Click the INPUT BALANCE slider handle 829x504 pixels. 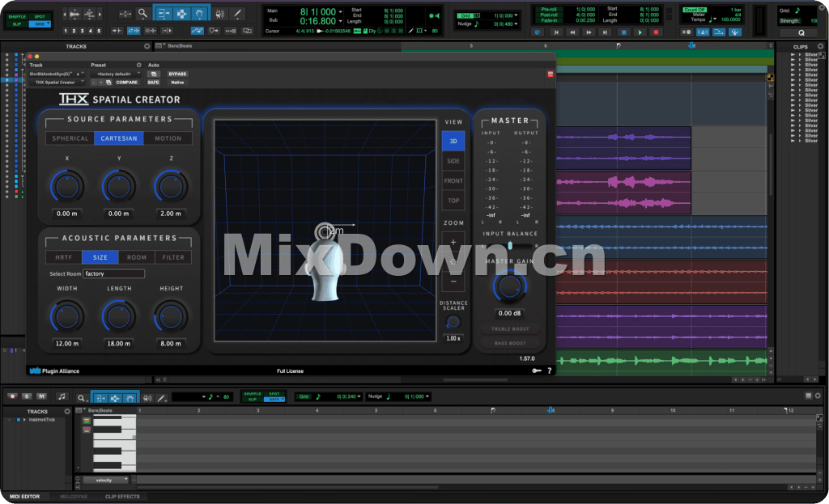point(510,246)
